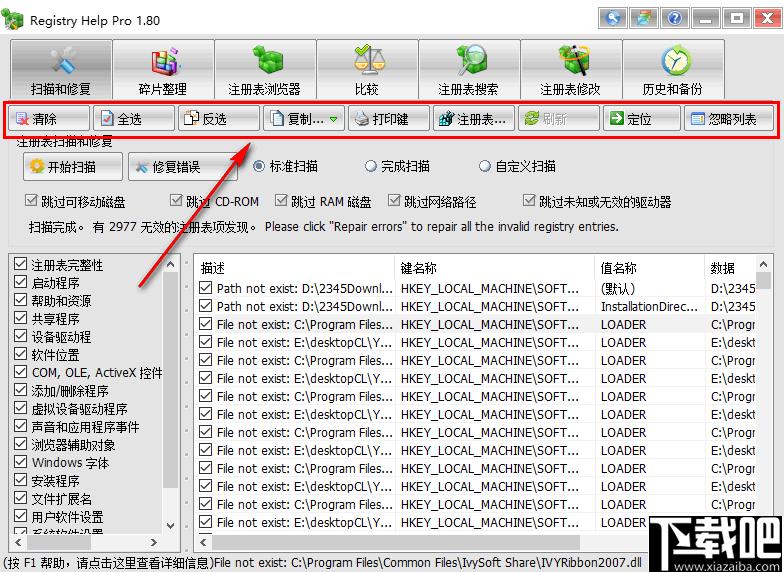Uncheck 软件位置 category
784x572 pixels.
(x=20, y=354)
